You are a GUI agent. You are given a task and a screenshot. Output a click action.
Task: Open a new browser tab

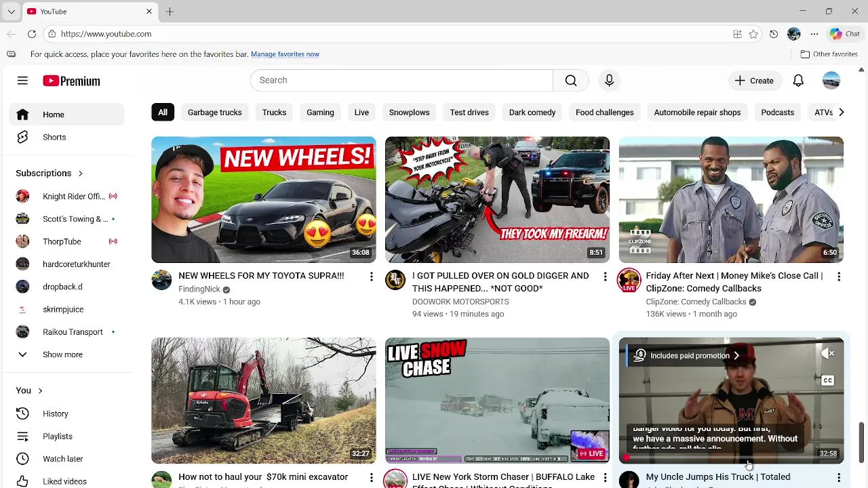click(170, 12)
